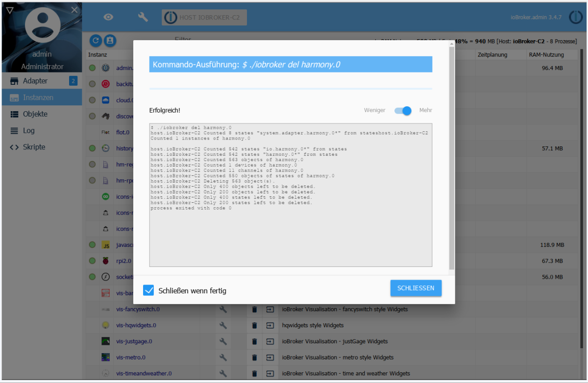Open wrench settings for vis-metro.0
This screenshot has height=383, width=588.
pyautogui.click(x=223, y=358)
